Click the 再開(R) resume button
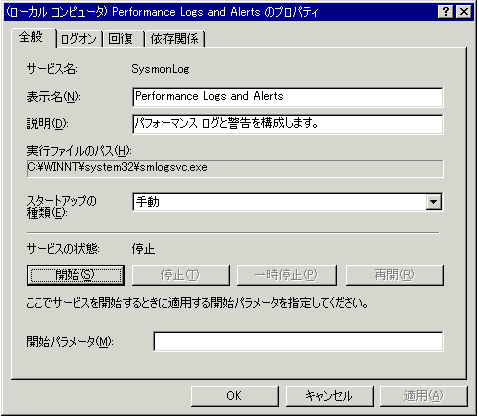The width and height of the screenshot is (479, 418). pos(395,275)
